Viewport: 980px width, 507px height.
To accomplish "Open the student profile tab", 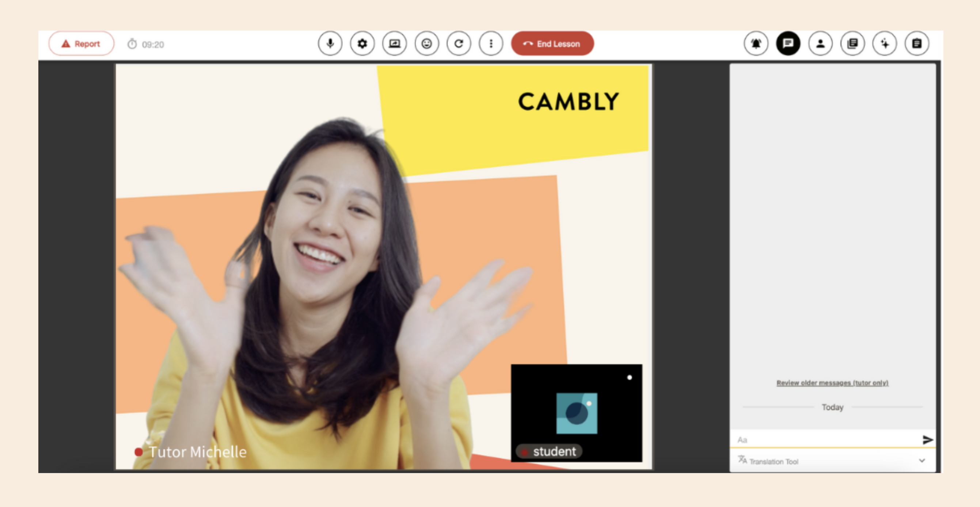I will [820, 44].
